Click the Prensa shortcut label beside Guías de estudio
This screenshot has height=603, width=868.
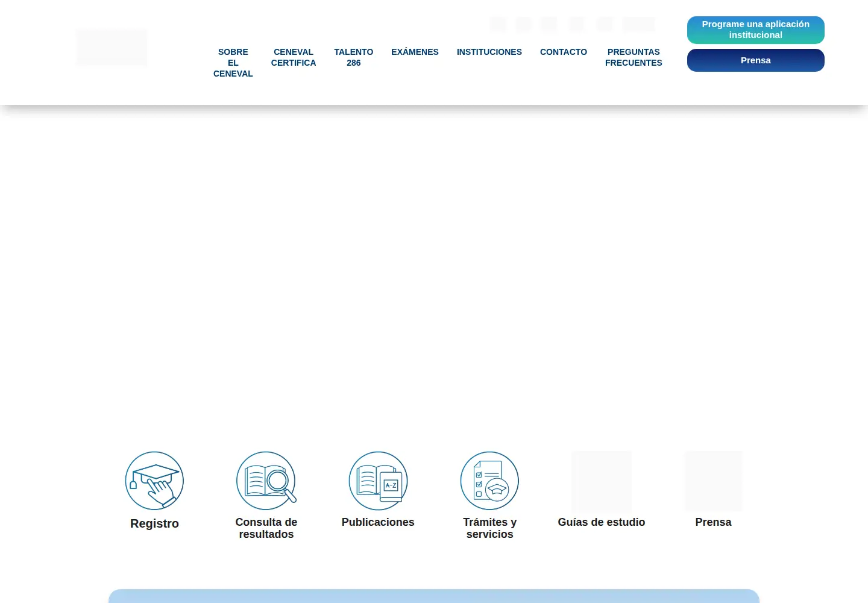tap(713, 522)
